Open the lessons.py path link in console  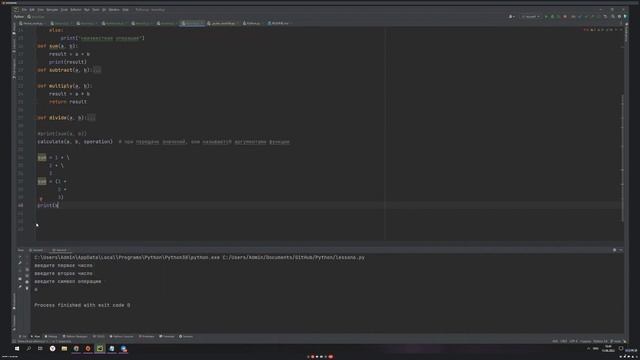tap(293, 258)
